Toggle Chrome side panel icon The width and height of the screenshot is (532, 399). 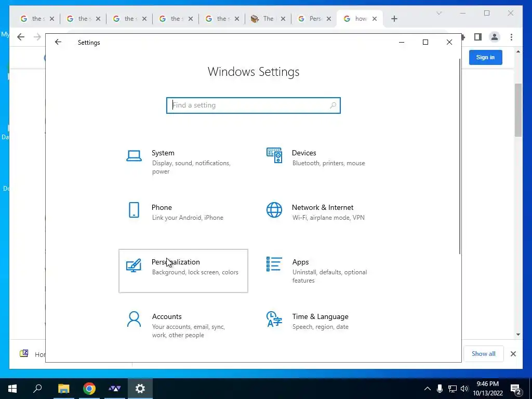pos(478,37)
